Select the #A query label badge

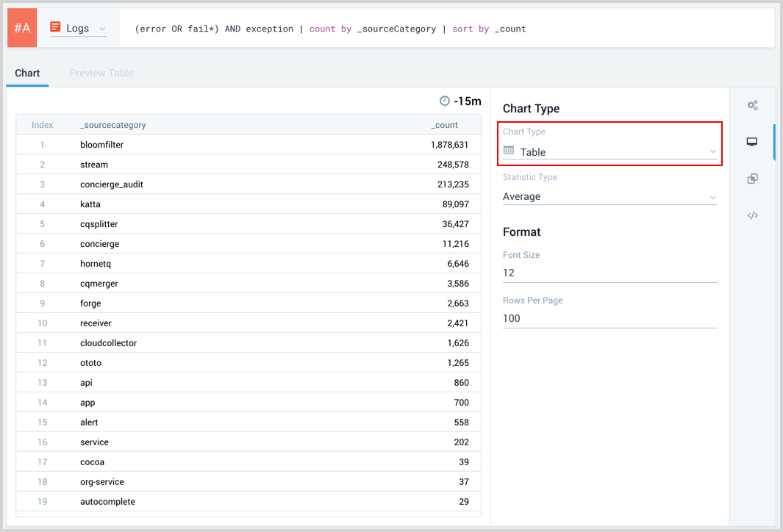pyautogui.click(x=22, y=29)
